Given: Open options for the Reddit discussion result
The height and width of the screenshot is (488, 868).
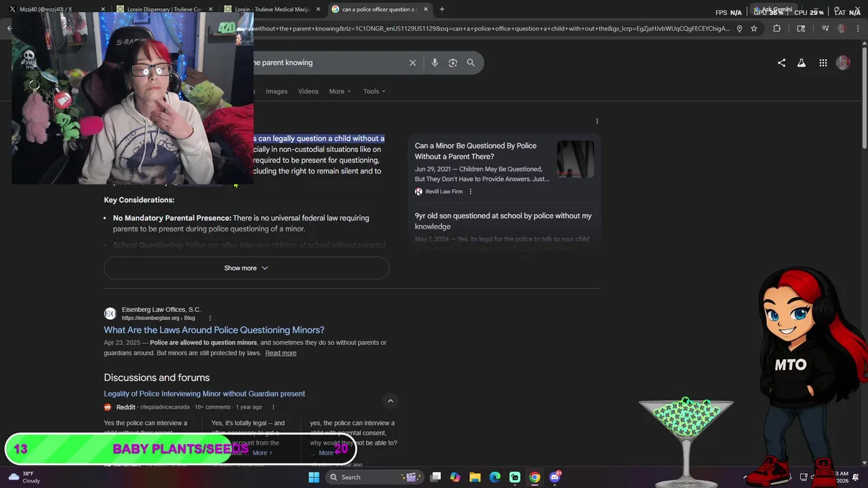Looking at the screenshot, I should coord(273,407).
